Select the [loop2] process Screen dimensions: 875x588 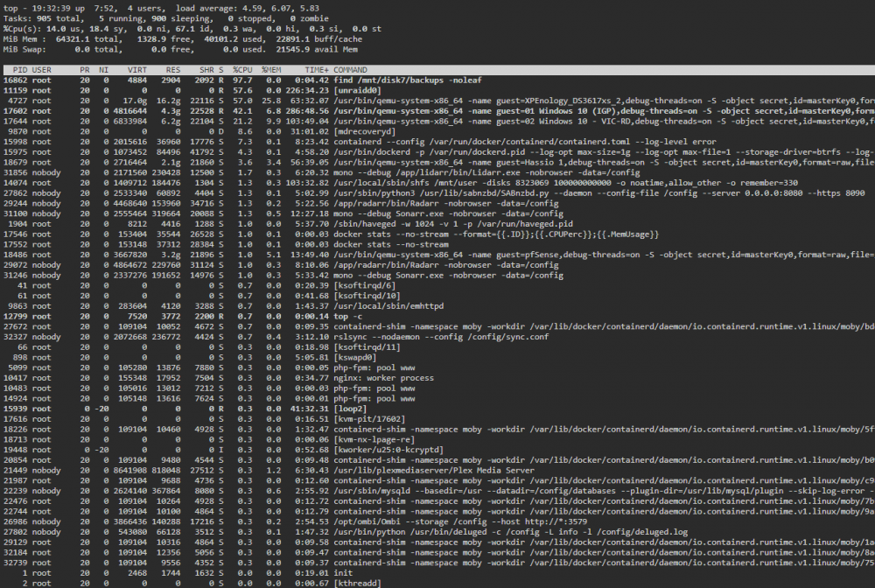click(x=350, y=409)
